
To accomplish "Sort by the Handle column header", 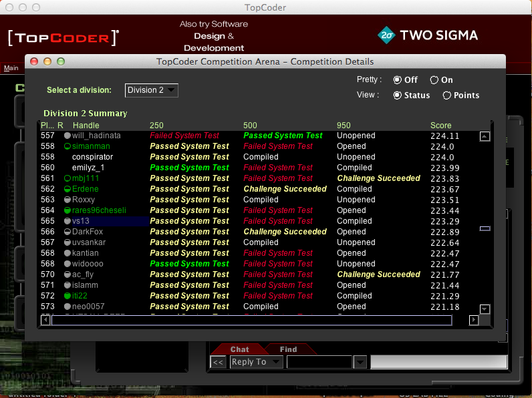I will coord(86,126).
